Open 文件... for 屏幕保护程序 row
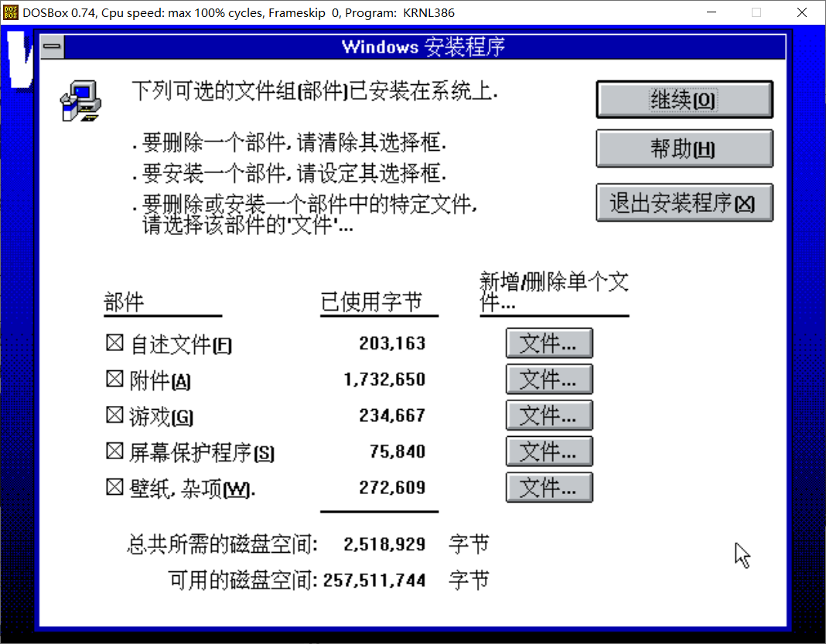826x644 pixels. coord(549,451)
